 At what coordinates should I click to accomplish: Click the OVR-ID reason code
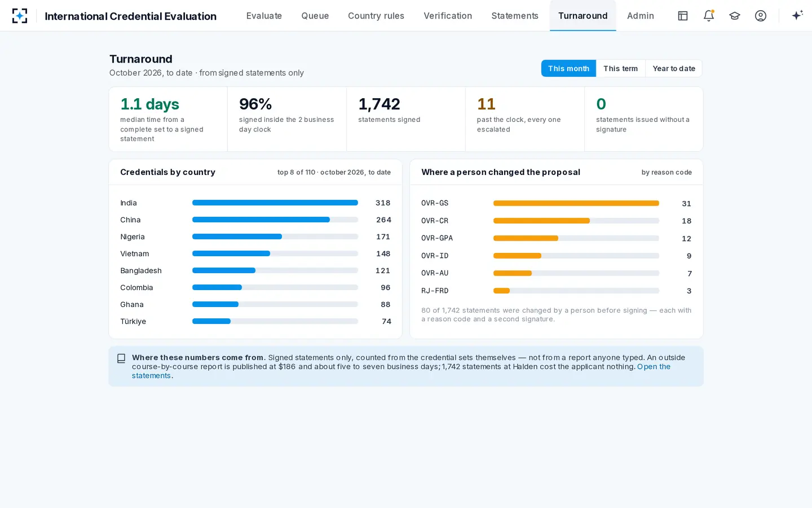(435, 256)
